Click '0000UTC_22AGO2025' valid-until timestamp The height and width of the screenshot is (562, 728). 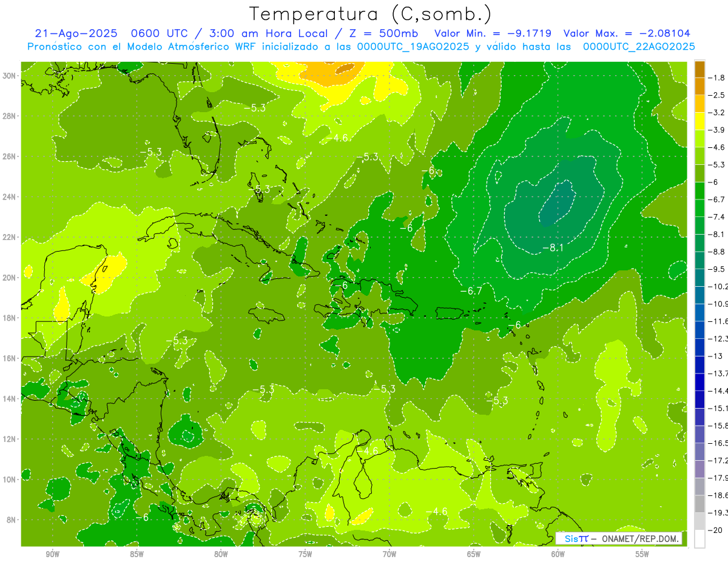point(639,47)
